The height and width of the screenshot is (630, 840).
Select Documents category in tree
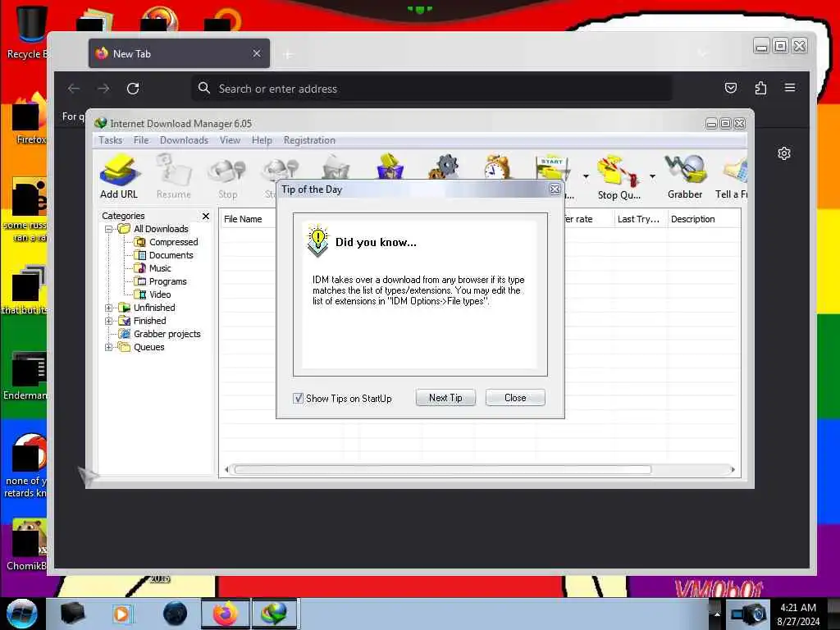click(171, 255)
